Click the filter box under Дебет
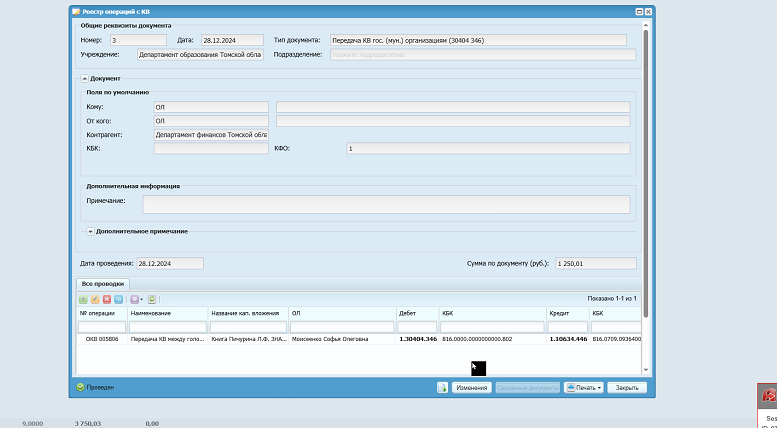 [417, 327]
